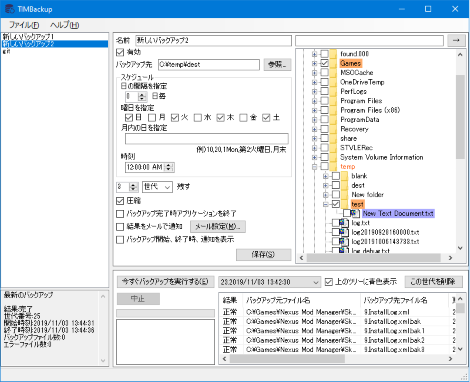Click the day-of-month specification text field
The height and width of the screenshot is (382, 470).
pyautogui.click(x=207, y=139)
